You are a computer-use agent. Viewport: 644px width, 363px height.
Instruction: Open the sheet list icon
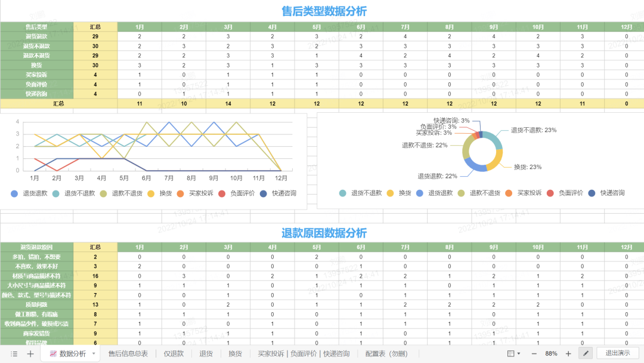14,353
